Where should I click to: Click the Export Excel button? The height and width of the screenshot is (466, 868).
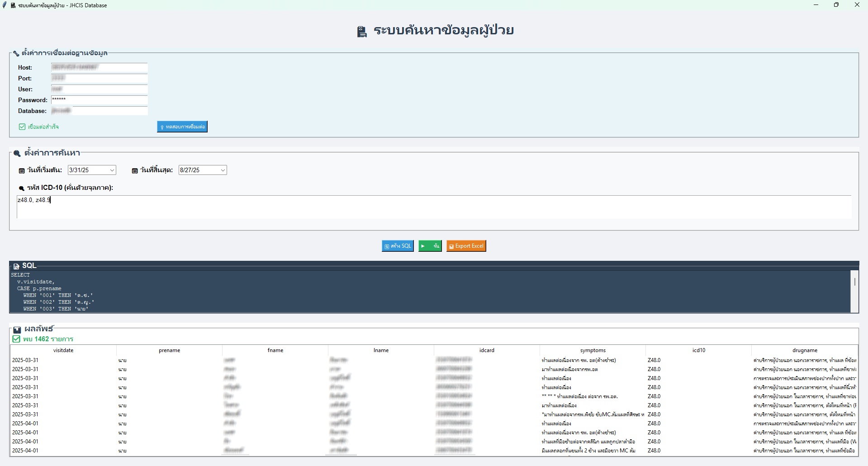point(466,246)
